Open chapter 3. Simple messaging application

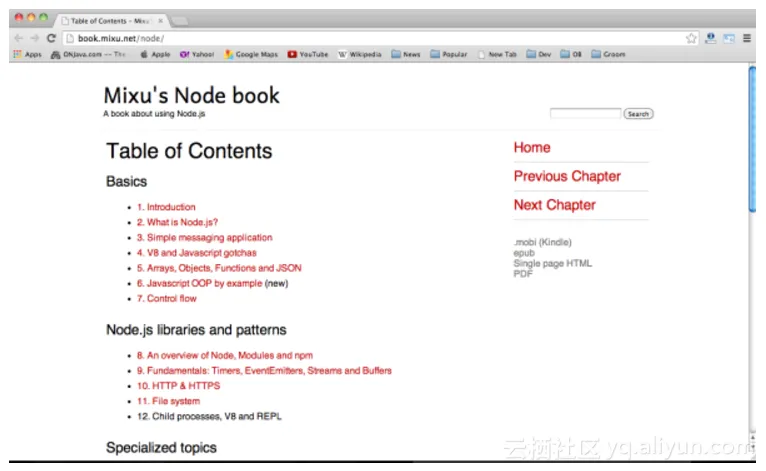pyautogui.click(x=205, y=237)
